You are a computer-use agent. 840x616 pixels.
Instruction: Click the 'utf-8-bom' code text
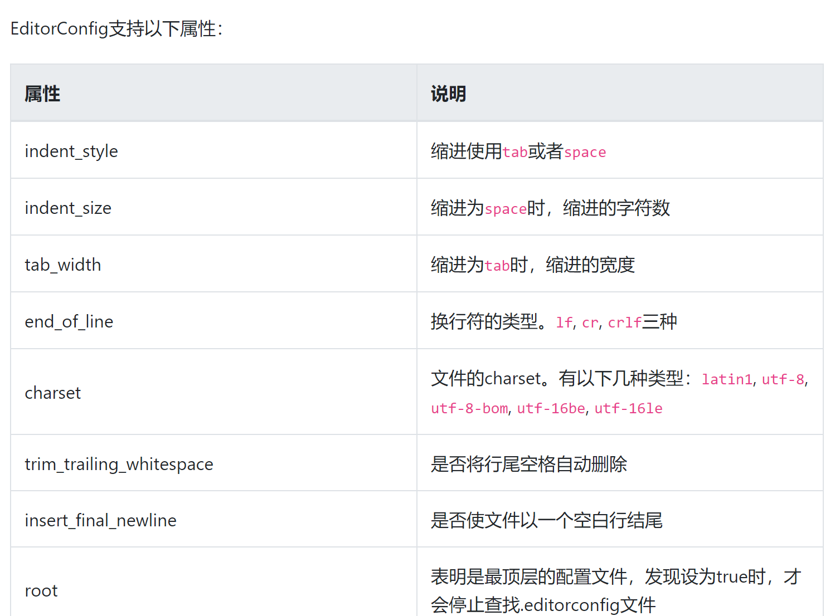tap(469, 409)
